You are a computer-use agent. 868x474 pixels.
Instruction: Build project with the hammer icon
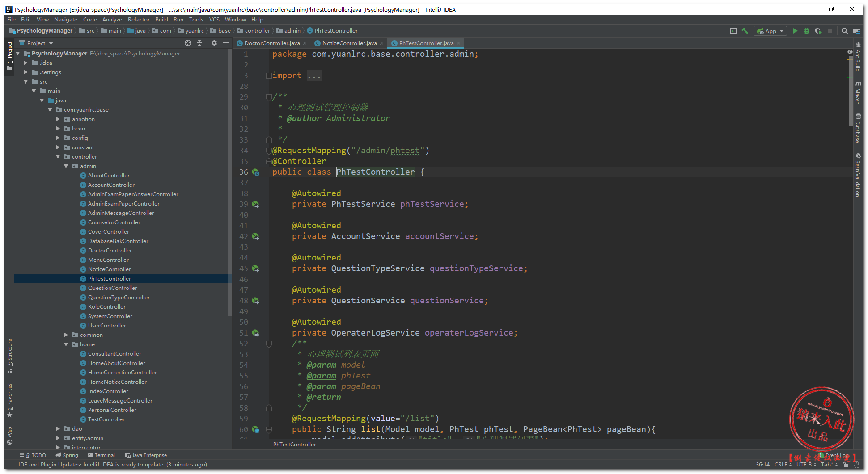(745, 31)
